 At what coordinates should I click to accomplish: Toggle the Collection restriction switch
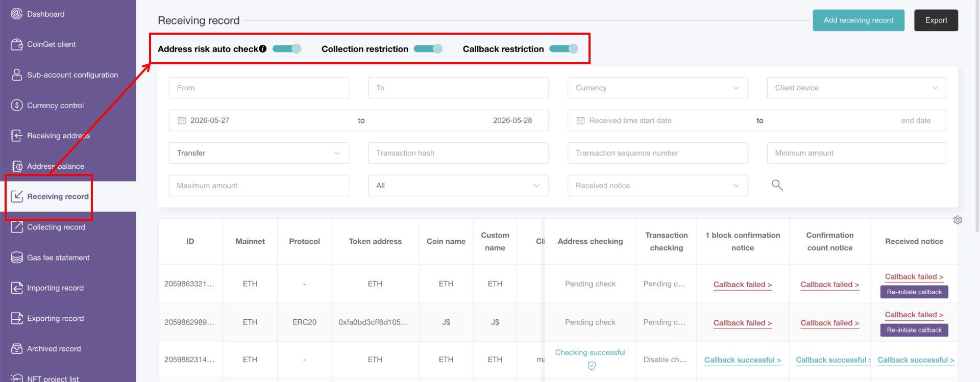coord(428,49)
